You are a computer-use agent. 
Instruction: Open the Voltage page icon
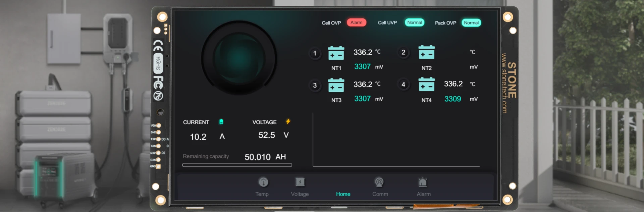pyautogui.click(x=300, y=182)
